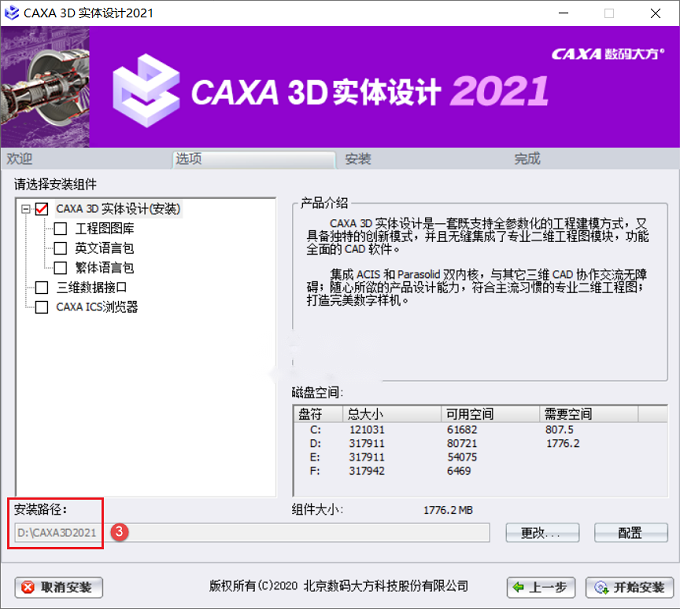
Task: Click 取消安装 to cancel installation
Action: (x=59, y=587)
